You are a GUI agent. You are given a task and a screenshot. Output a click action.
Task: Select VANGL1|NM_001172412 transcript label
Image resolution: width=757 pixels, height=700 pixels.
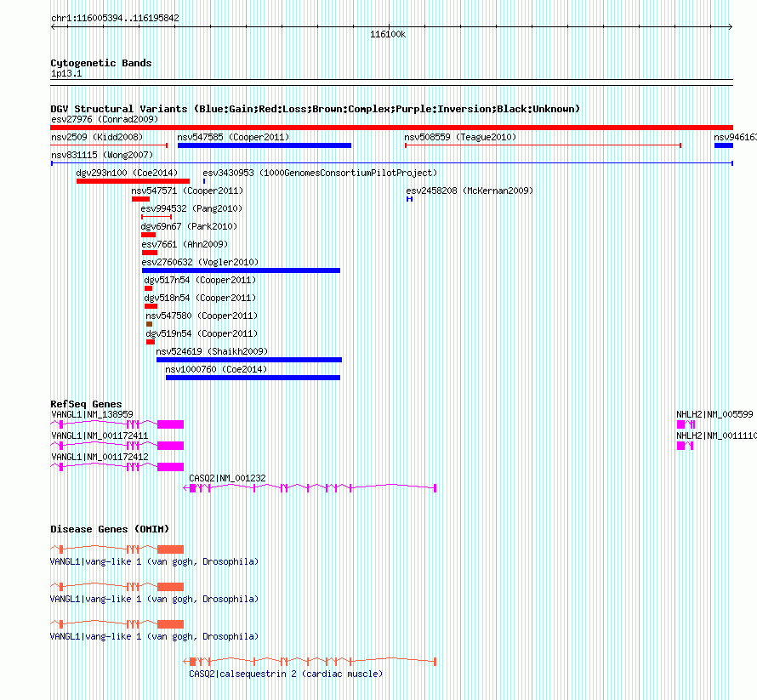(x=100, y=457)
